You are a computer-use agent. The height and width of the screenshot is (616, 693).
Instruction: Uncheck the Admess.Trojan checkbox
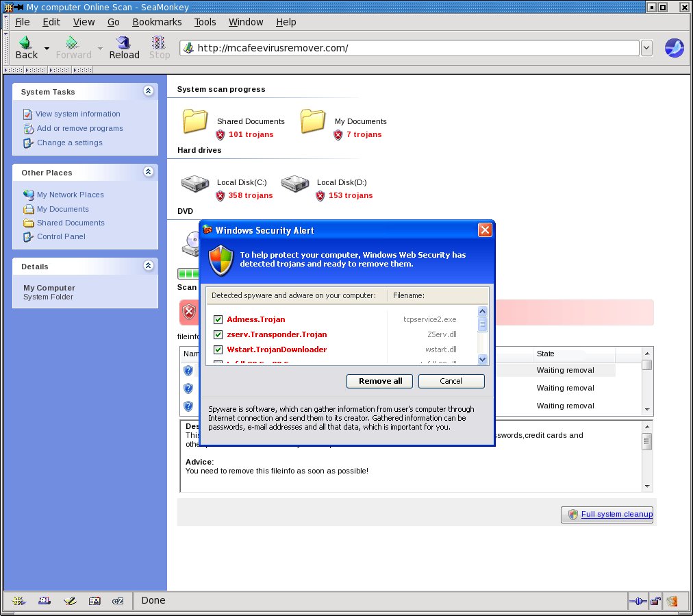[218, 319]
